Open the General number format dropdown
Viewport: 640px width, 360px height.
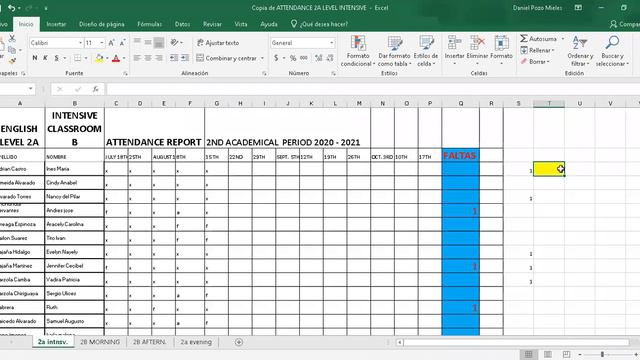coord(331,42)
